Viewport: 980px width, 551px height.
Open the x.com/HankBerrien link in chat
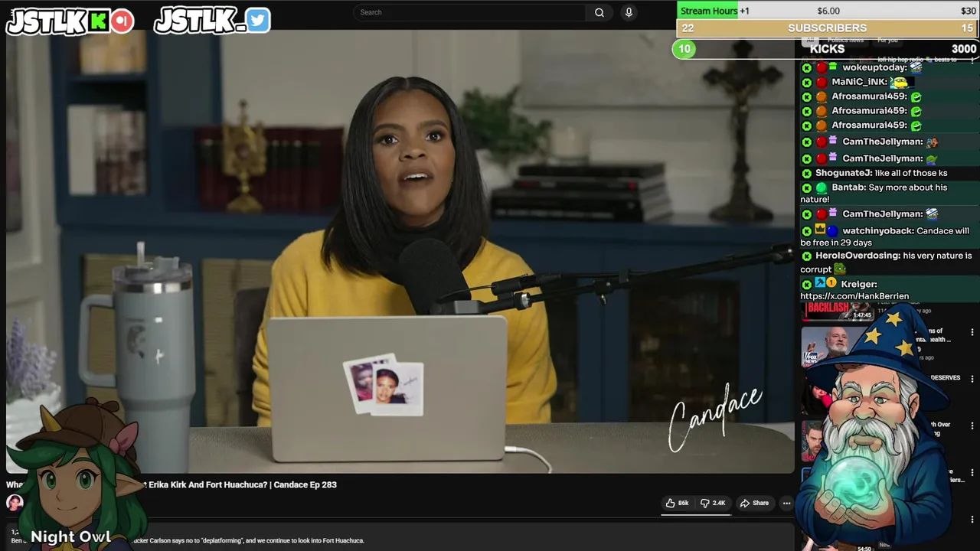pos(854,296)
